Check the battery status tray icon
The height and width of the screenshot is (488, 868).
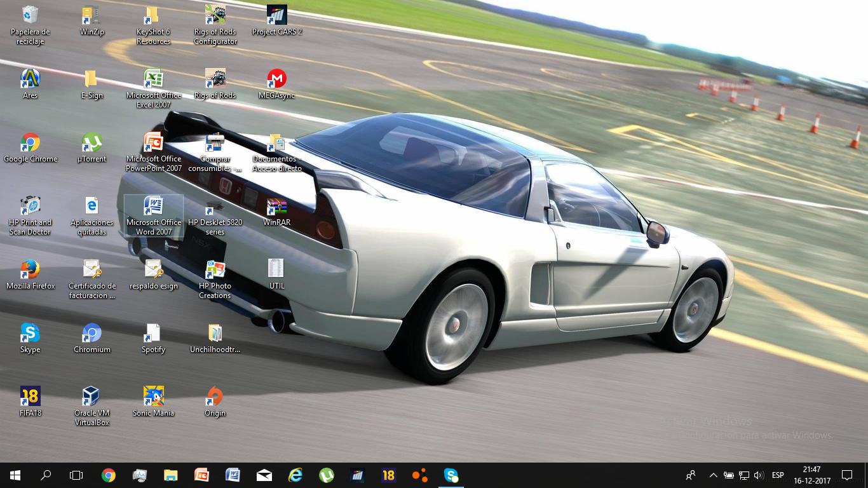point(728,475)
